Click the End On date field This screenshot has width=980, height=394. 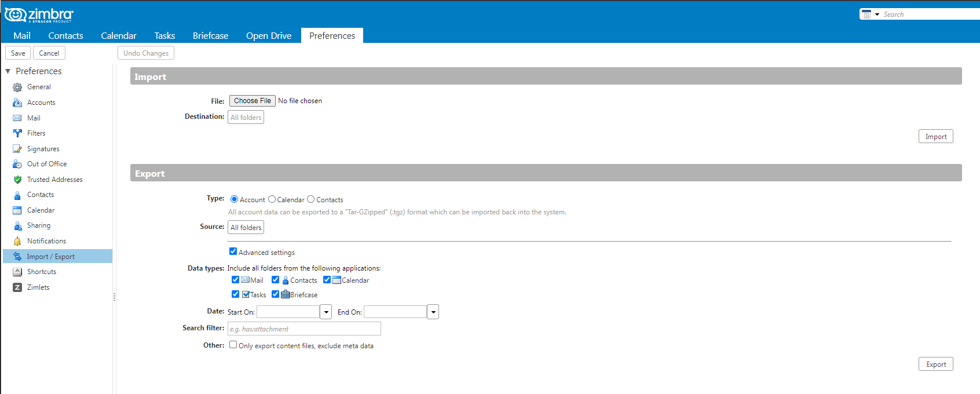(x=396, y=312)
